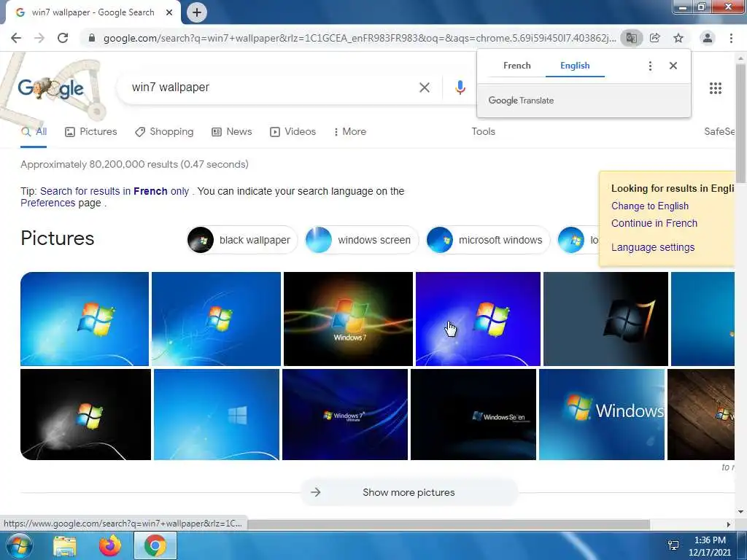The width and height of the screenshot is (747, 560).
Task: Start voice search with microphone
Action: coord(460,87)
